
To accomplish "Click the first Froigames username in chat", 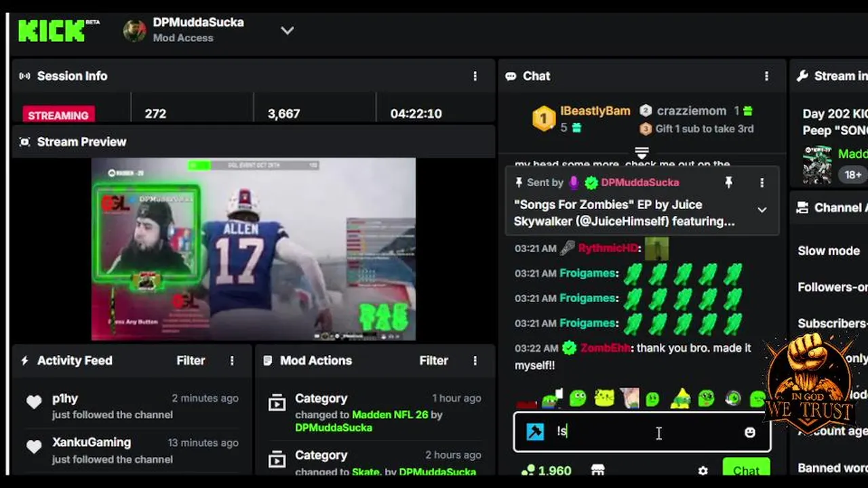I will [x=588, y=273].
